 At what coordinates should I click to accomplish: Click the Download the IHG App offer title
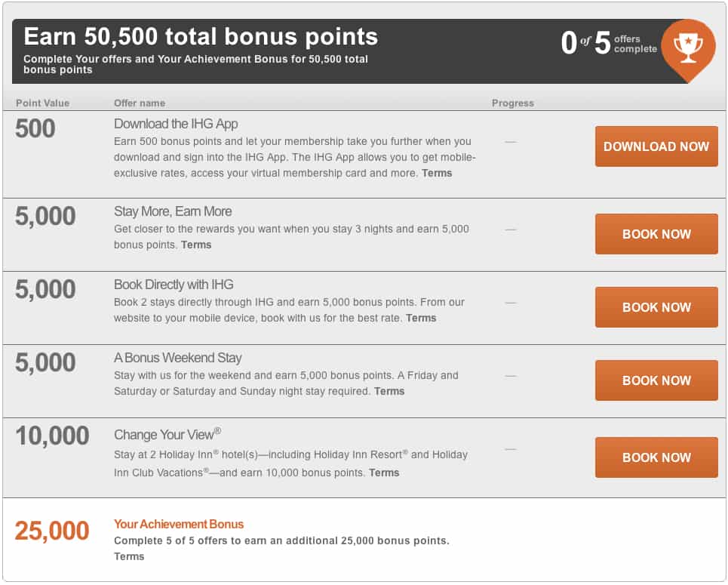pos(175,124)
